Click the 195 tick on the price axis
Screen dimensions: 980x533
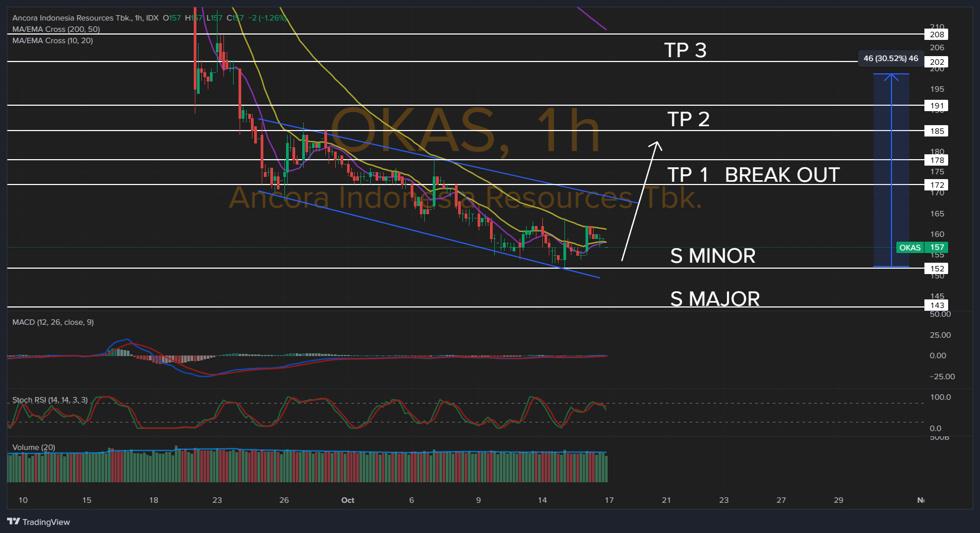click(x=937, y=89)
